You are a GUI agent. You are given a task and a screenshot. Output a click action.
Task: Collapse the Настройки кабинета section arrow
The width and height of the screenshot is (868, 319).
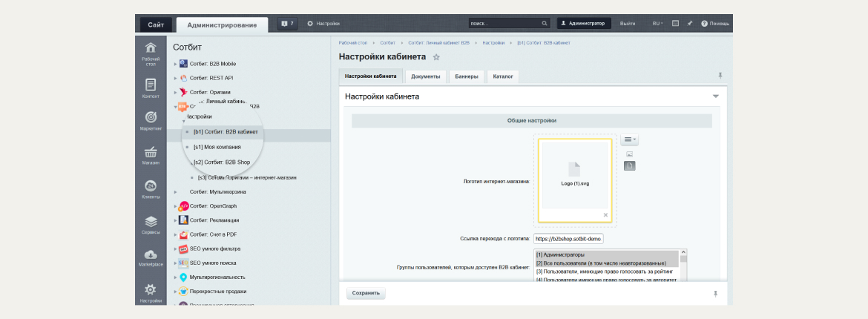[716, 96]
